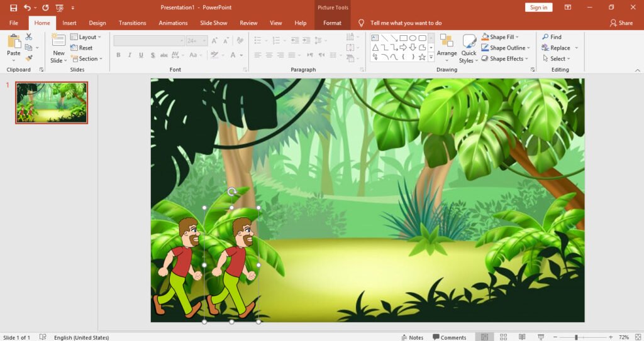The image size is (644, 341).
Task: Toggle underline formatting
Action: (141, 55)
